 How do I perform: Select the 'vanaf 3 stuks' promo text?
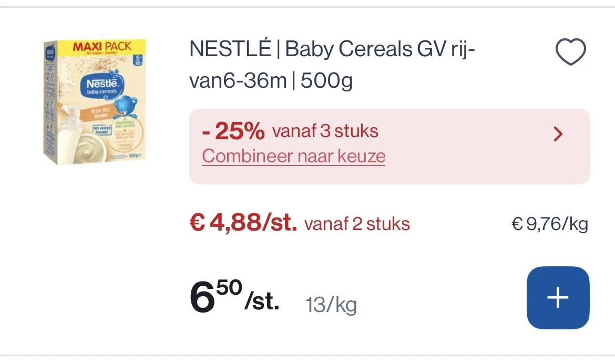tap(325, 131)
